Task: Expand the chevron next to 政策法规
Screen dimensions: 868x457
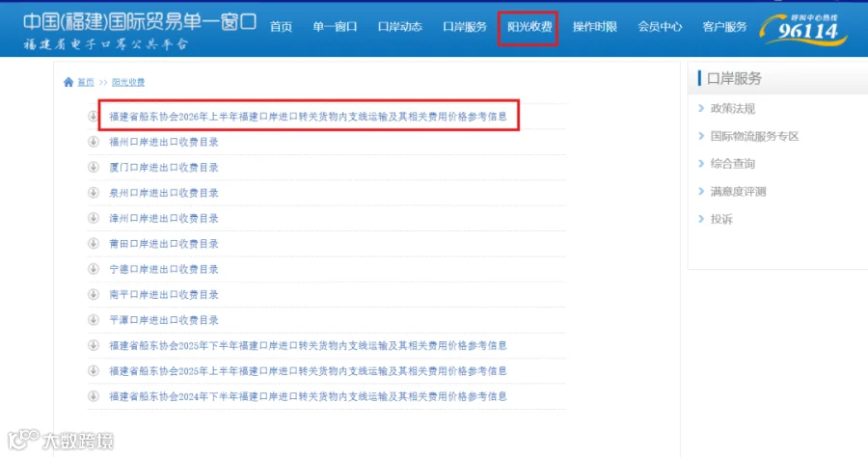Action: (701, 108)
